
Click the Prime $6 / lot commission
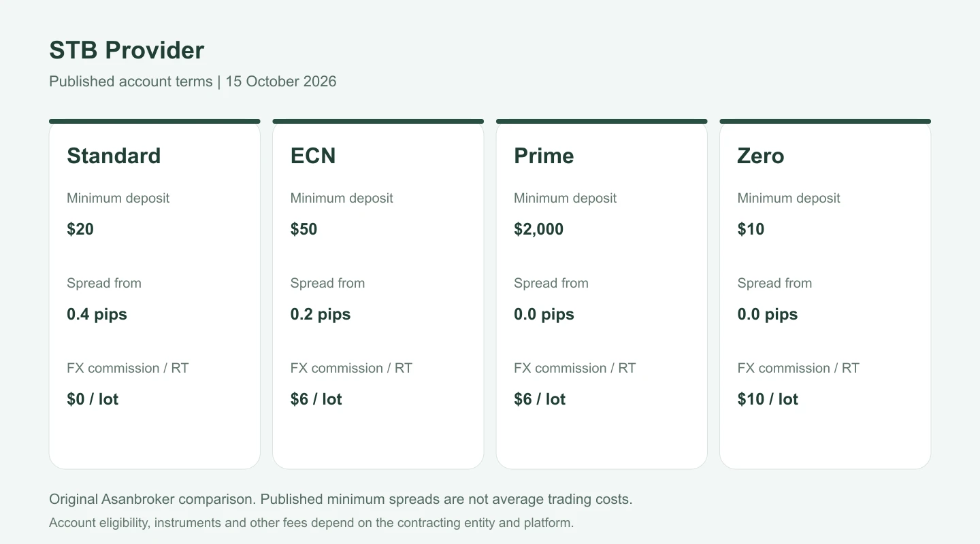[540, 399]
